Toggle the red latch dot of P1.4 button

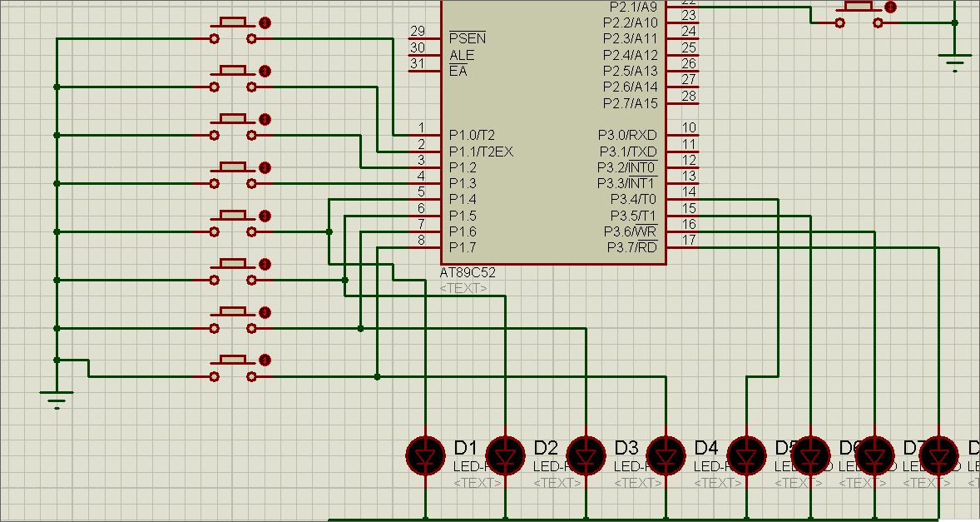265,216
